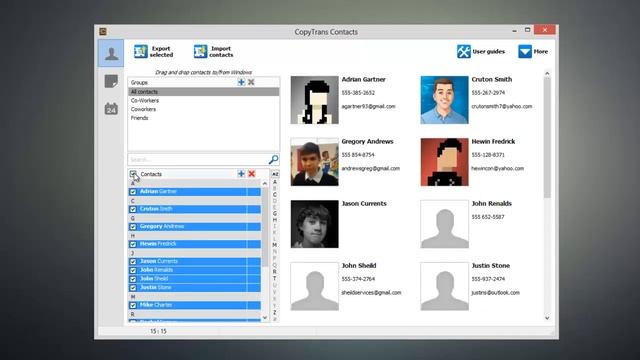Click in the Search input field
Screen dimensions: 640x360
click(x=198, y=159)
